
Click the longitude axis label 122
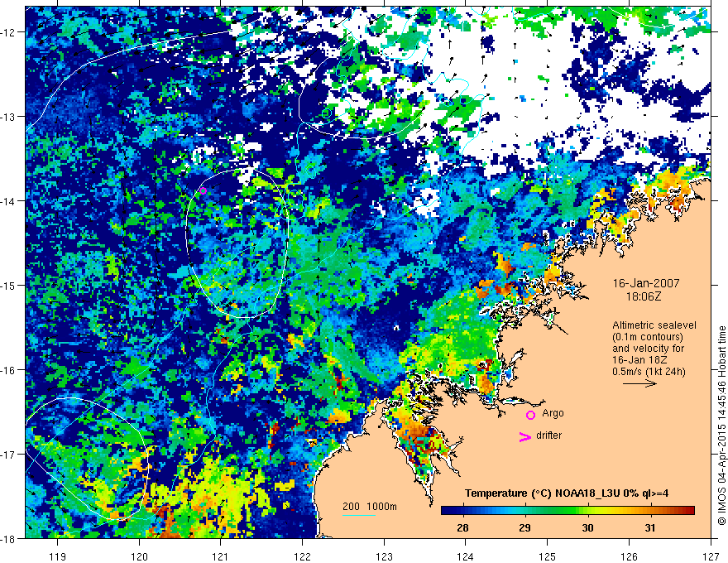[302, 556]
